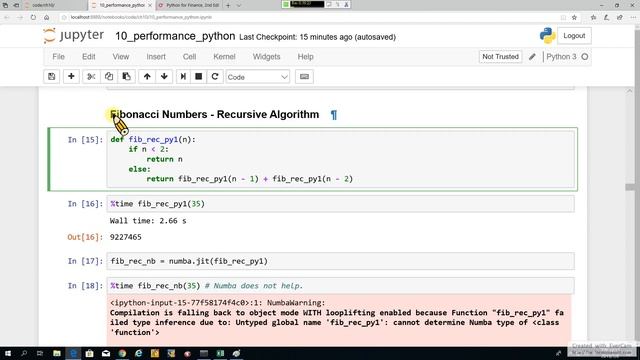Image resolution: width=640 pixels, height=360 pixels.
Task: Move the selected cell down
Action: pos(164,77)
